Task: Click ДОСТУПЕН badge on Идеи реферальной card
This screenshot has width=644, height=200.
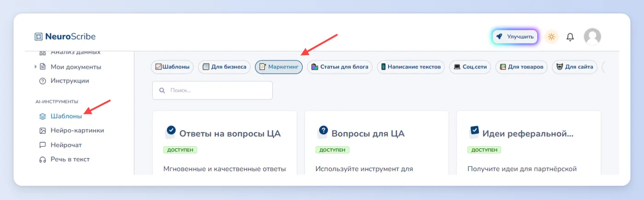Action: click(484, 150)
